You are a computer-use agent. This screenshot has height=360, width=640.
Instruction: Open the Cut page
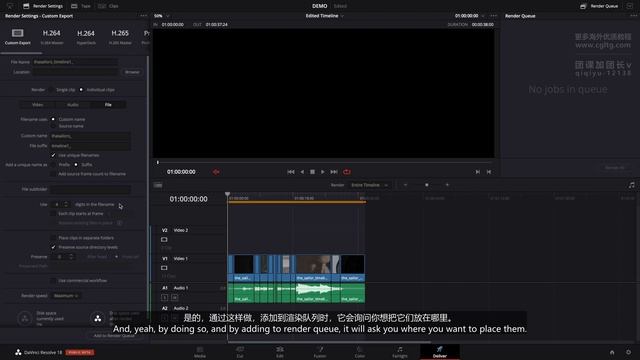(x=240, y=352)
